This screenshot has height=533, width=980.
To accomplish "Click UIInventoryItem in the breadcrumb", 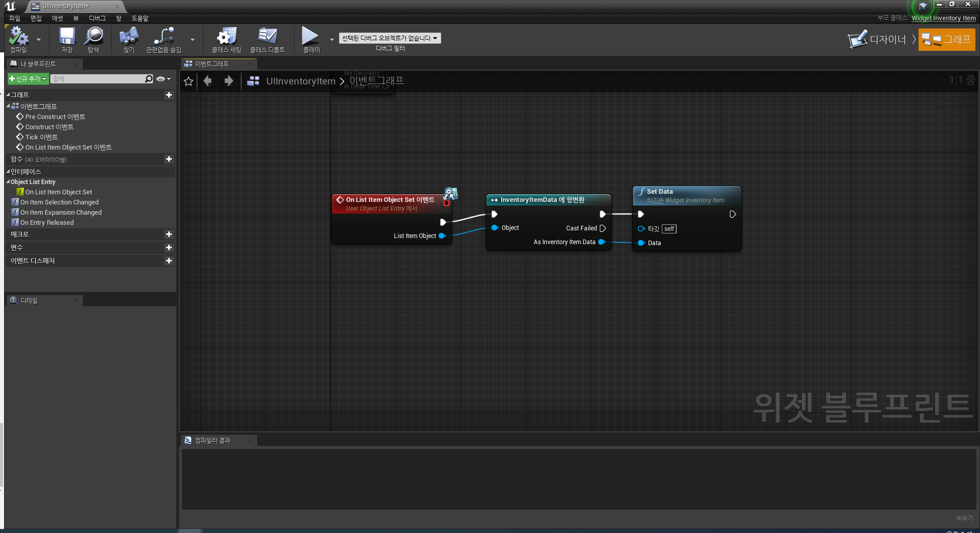I will click(x=300, y=81).
